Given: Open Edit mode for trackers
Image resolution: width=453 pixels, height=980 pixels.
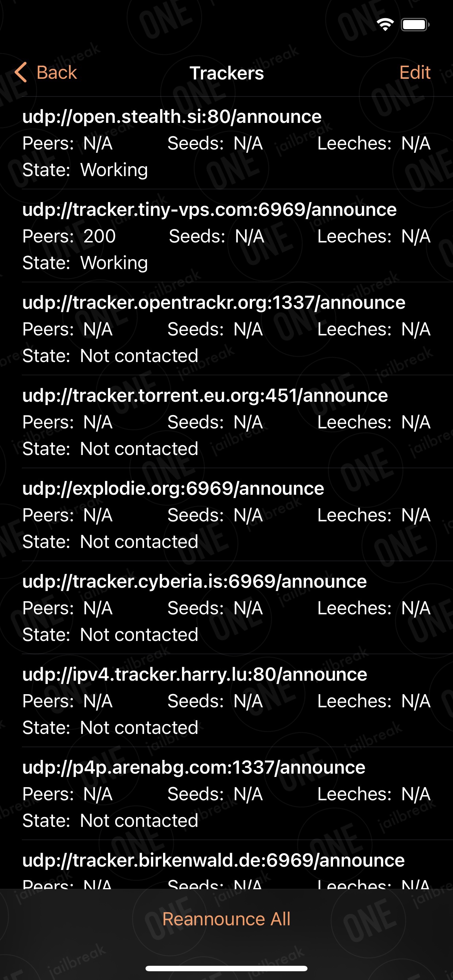Looking at the screenshot, I should coord(415,72).
